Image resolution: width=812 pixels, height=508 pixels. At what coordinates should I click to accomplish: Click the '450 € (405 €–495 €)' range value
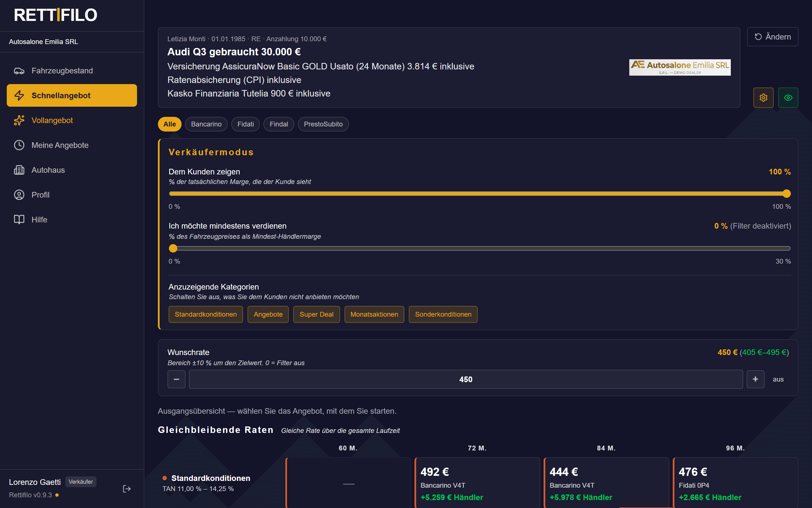tap(753, 352)
